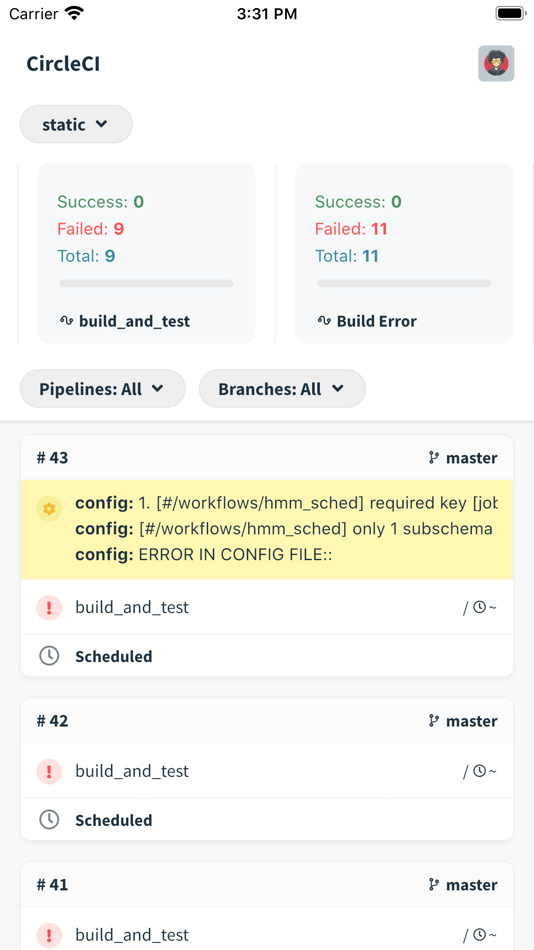Click duration clock icon in pipeline 43

479,607
